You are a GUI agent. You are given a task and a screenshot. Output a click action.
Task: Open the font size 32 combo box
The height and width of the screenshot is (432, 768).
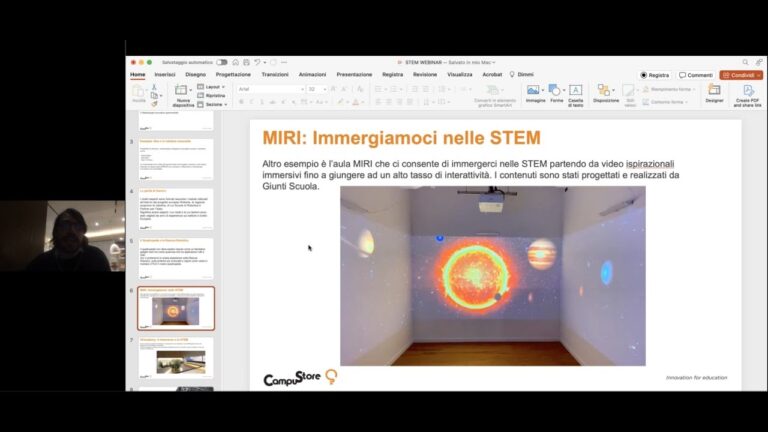coord(316,89)
